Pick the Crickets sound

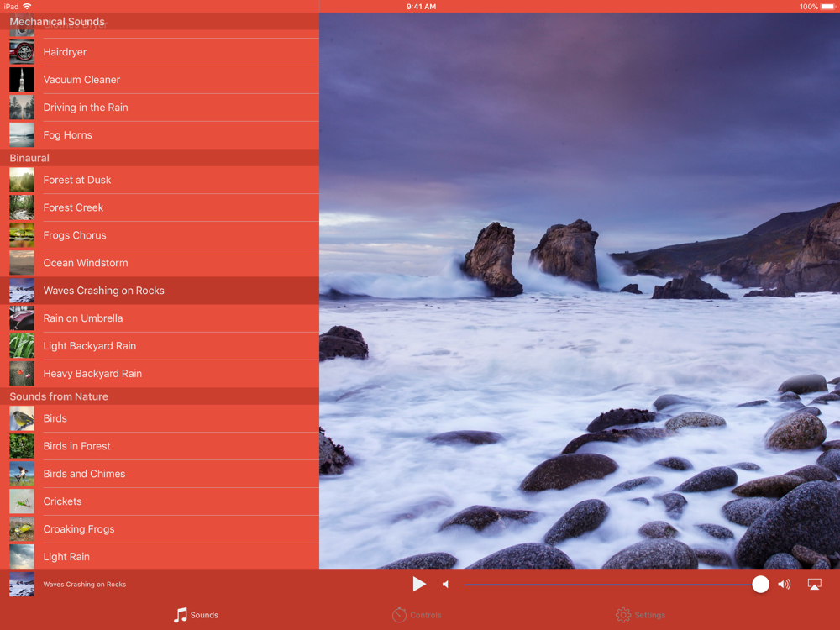63,501
